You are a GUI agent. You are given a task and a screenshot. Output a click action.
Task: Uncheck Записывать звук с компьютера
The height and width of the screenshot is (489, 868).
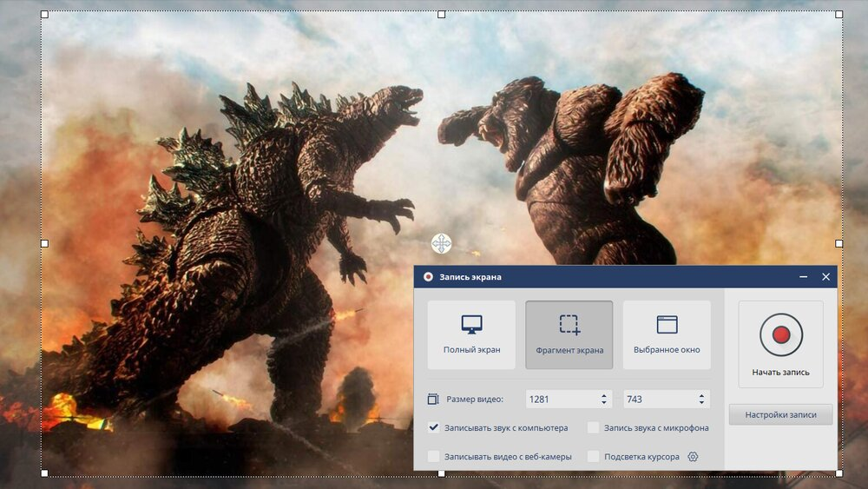(x=433, y=427)
